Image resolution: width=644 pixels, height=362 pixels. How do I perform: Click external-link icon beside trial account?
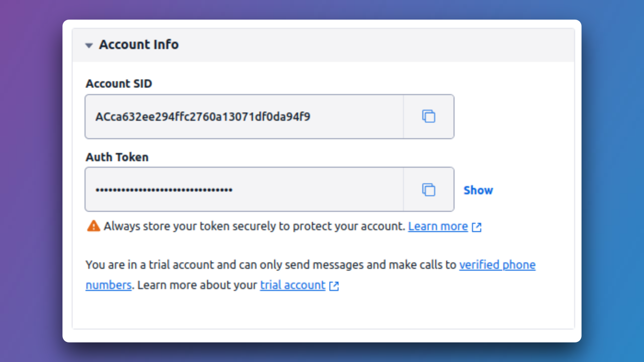click(334, 286)
